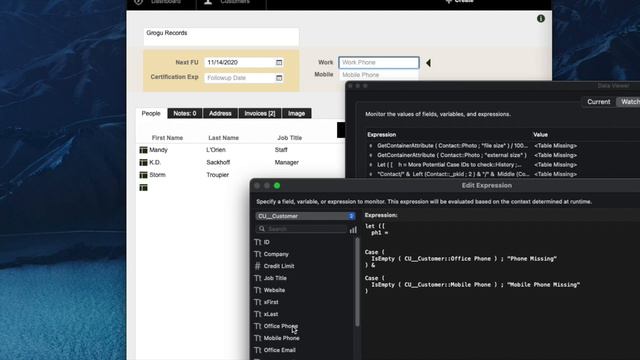Select the GetContainerAttribute "file size" watch expression

click(452, 146)
